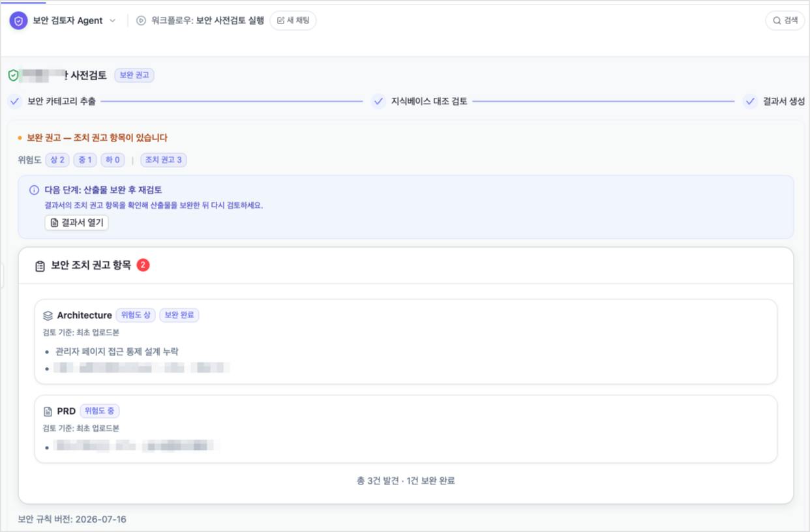Click the sidebar expand handle on left edge
The image size is (810, 532).
tap(2, 275)
